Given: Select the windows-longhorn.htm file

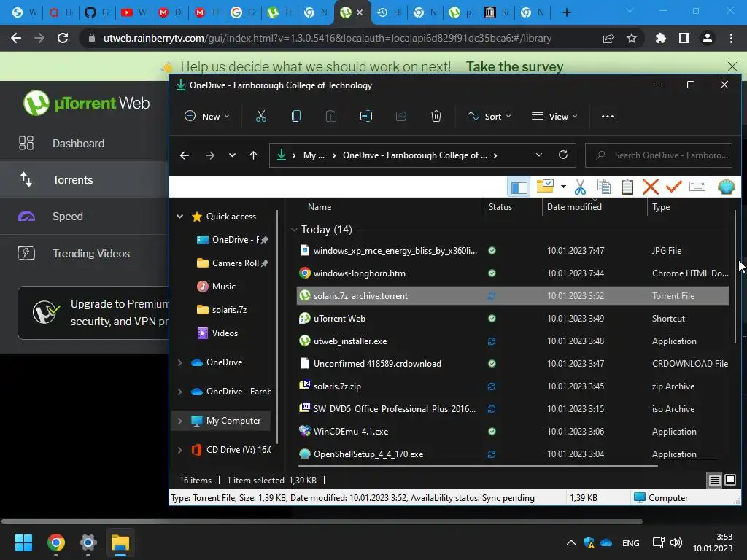Looking at the screenshot, I should click(x=513, y=273).
